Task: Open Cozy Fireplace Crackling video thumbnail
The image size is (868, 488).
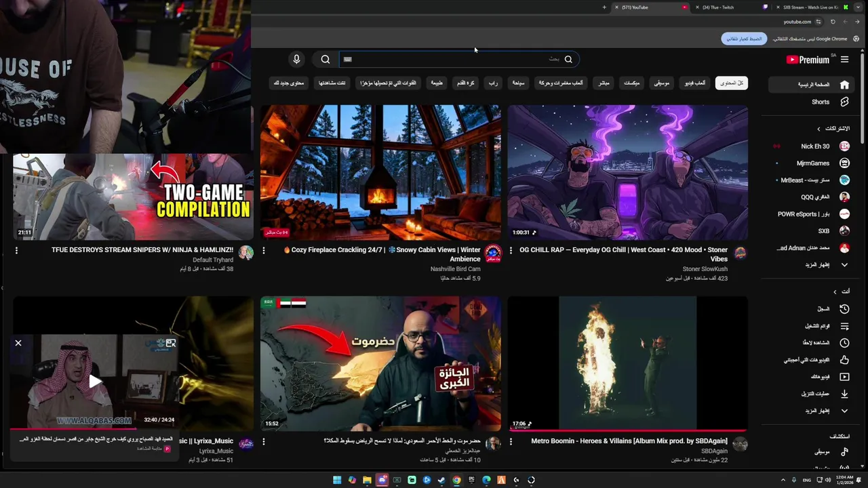Action: click(x=380, y=172)
